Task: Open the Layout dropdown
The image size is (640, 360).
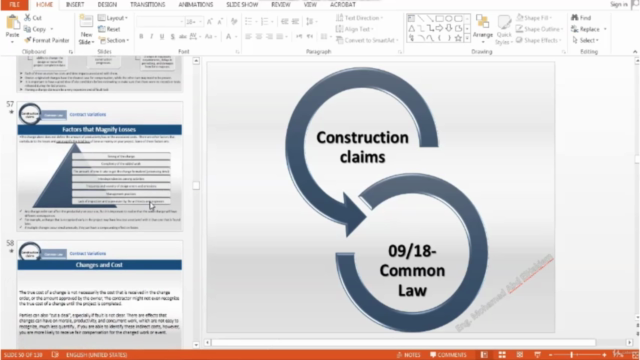Action: (113, 18)
